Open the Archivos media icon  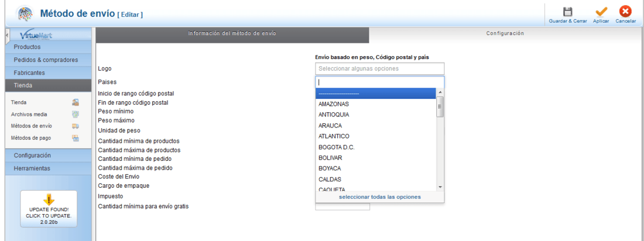75,114
